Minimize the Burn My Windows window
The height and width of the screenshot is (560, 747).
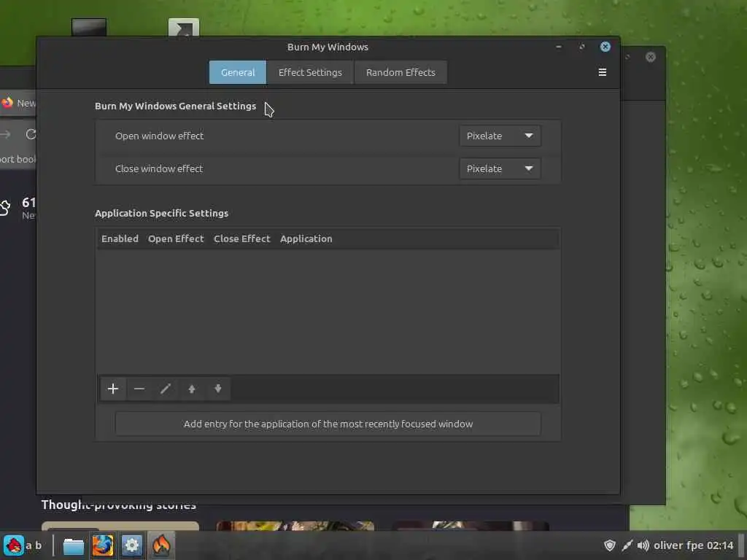click(x=558, y=47)
